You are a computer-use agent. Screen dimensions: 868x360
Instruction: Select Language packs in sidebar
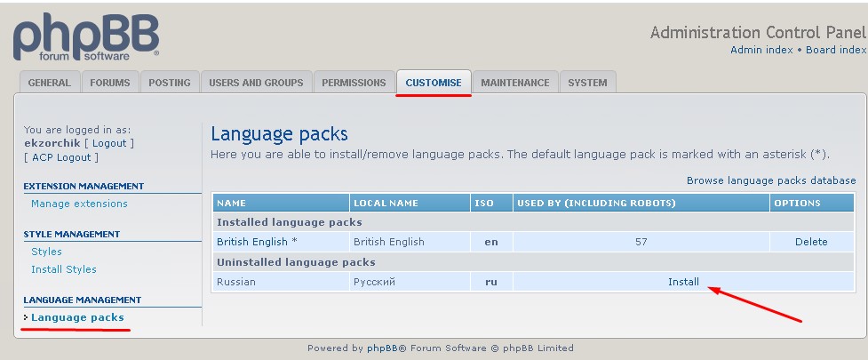click(x=77, y=317)
